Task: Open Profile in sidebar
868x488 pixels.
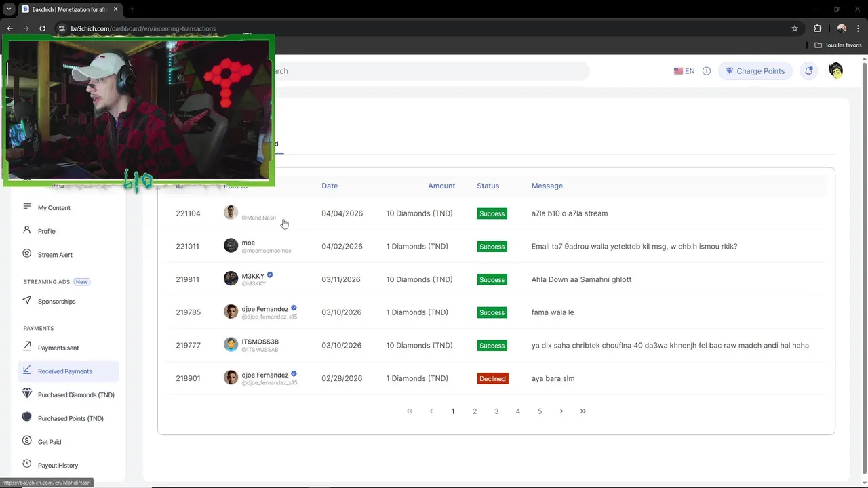Action: pos(47,231)
